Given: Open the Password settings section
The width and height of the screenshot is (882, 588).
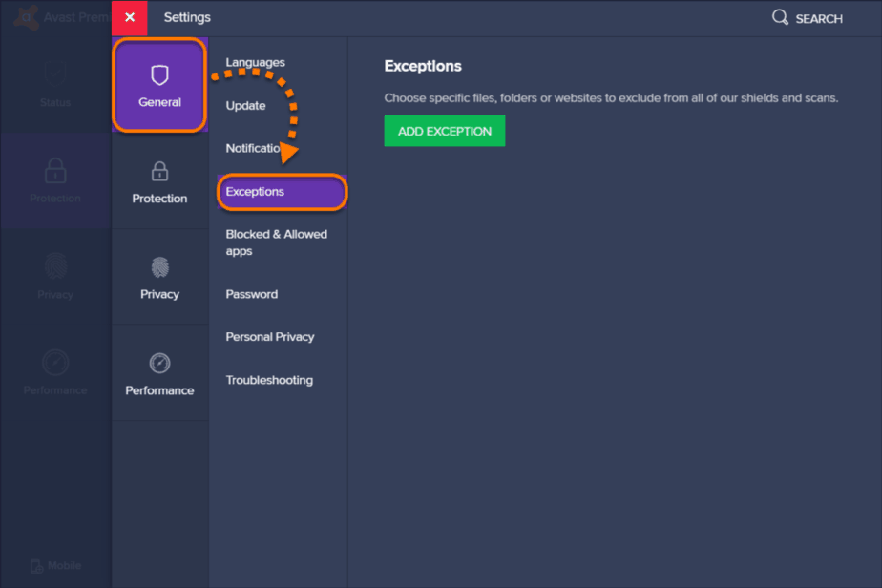Looking at the screenshot, I should pos(252,294).
